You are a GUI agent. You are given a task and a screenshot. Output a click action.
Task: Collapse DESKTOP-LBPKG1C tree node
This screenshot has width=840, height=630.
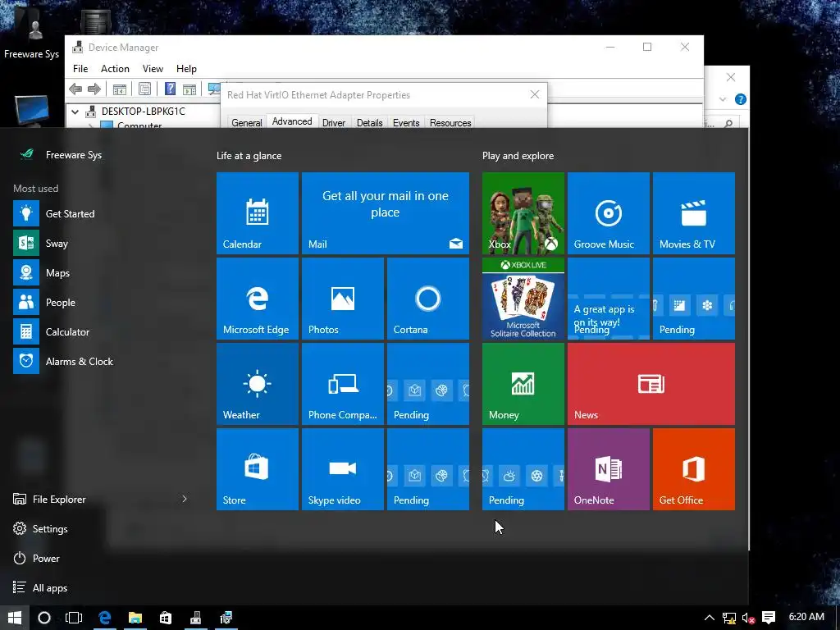point(75,112)
